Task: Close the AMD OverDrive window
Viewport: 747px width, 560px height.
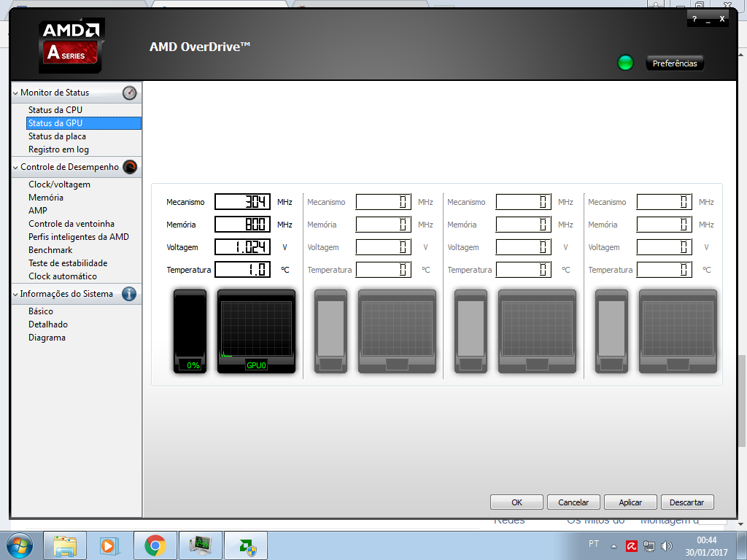Action: 722,19
